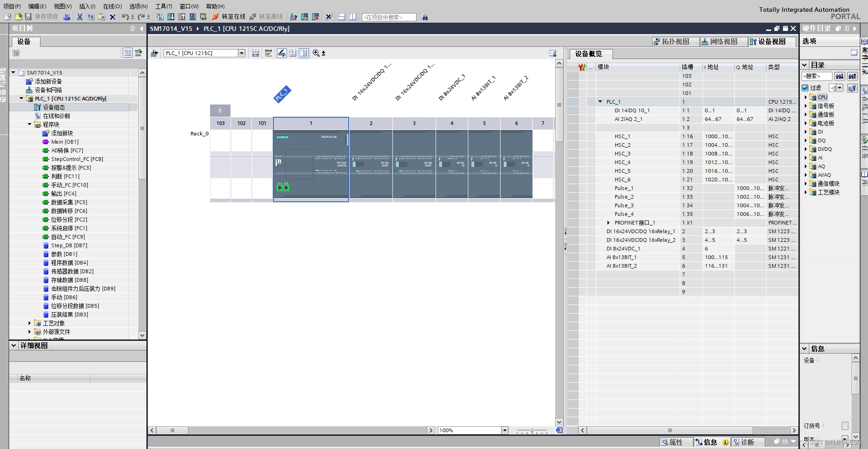This screenshot has width=868, height=449.
Task: Toggle the filter checkbox in hardware catalog
Action: coord(805,88)
